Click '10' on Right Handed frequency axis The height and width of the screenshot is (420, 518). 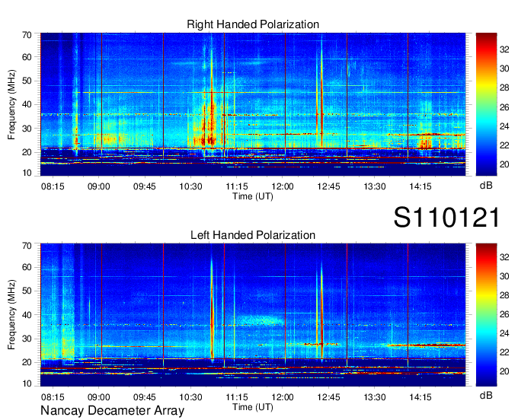27,173
